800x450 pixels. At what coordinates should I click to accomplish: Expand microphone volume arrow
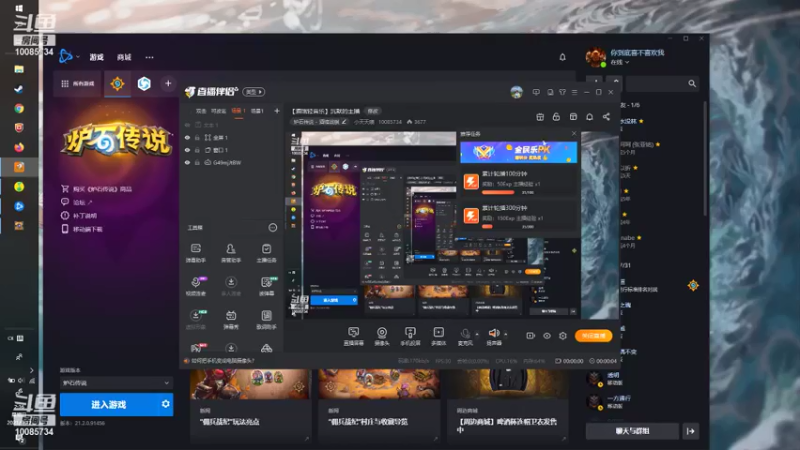(x=477, y=334)
